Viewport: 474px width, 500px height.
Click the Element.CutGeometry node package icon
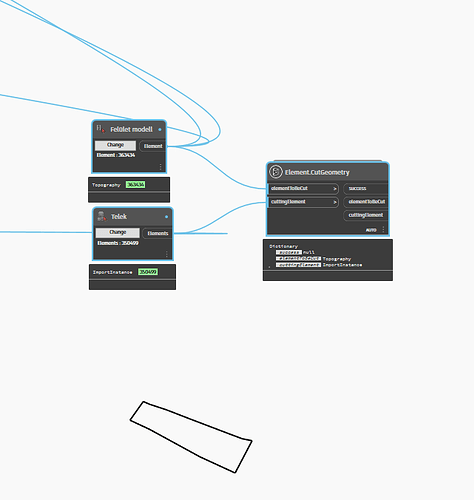(x=276, y=172)
